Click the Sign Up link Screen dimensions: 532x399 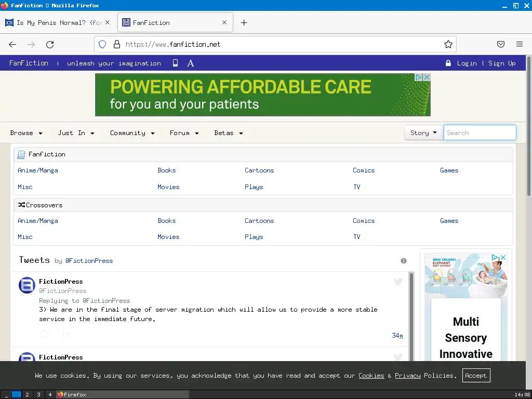pos(502,63)
